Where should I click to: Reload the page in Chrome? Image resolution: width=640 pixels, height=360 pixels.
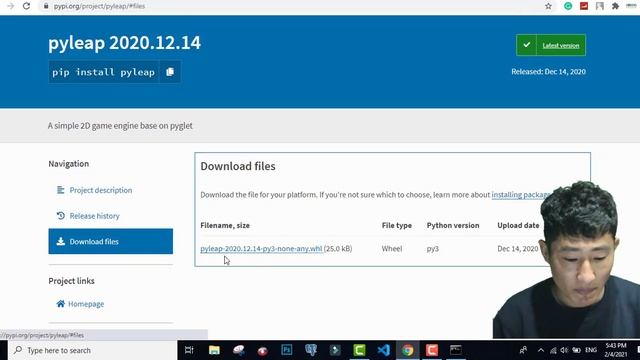coord(27,6)
